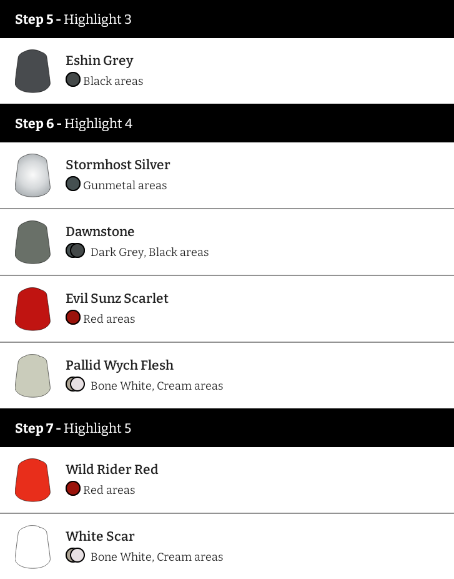Tap the Eshin Grey paint pot icon
Screen dimensions: 454x579
point(33,71)
